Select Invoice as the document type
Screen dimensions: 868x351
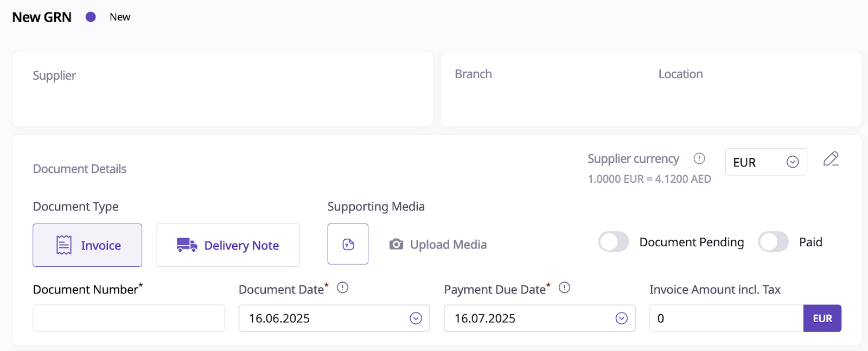click(87, 245)
